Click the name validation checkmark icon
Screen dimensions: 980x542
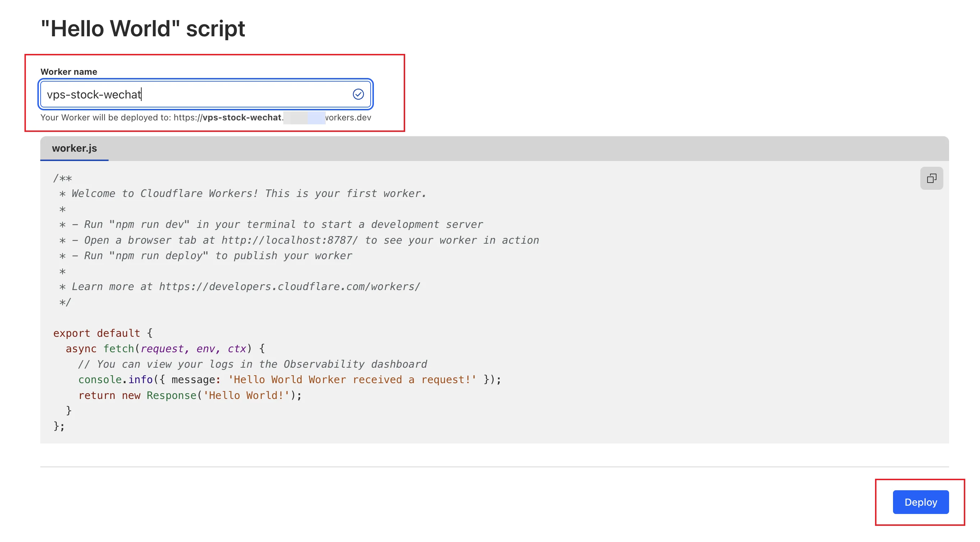click(358, 94)
